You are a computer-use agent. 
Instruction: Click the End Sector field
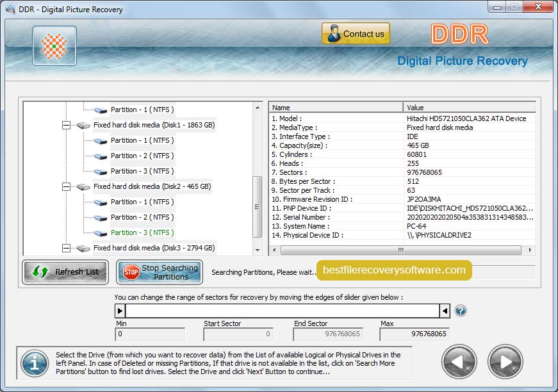[328, 334]
